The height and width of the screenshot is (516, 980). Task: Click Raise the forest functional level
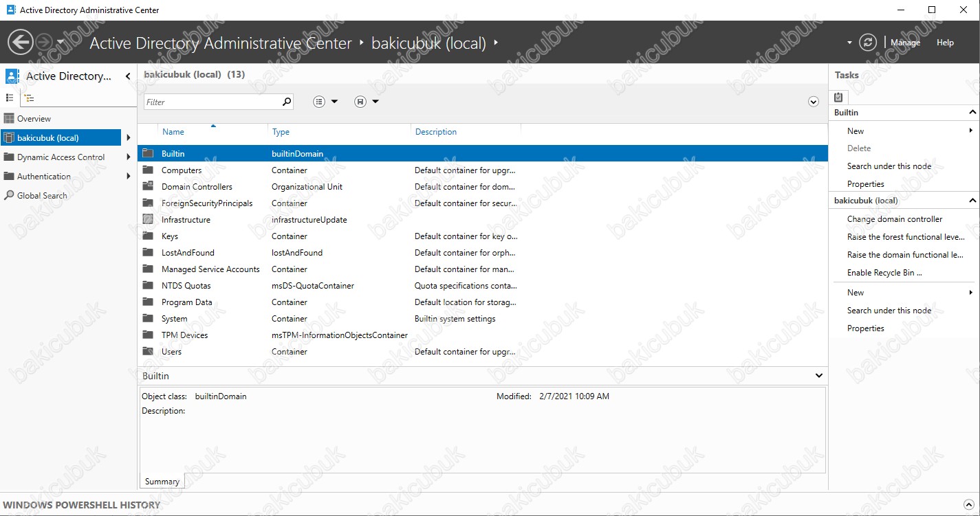click(x=906, y=237)
